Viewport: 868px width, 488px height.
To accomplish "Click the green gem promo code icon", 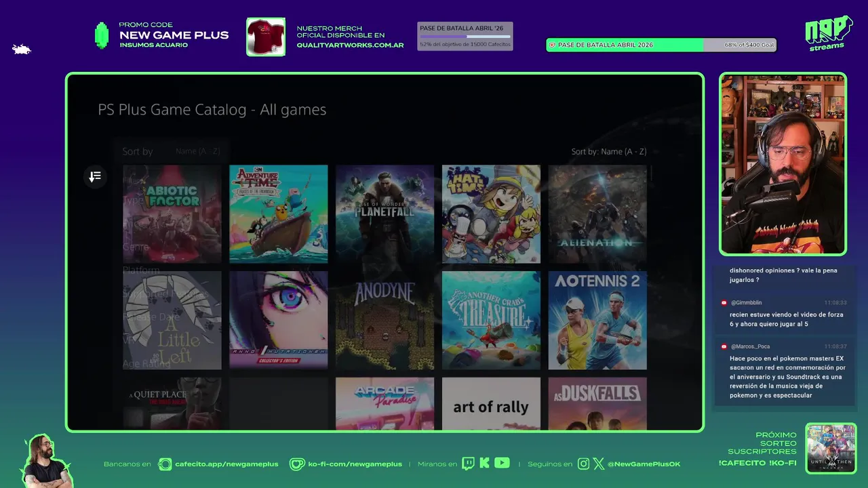I will pyautogui.click(x=102, y=35).
